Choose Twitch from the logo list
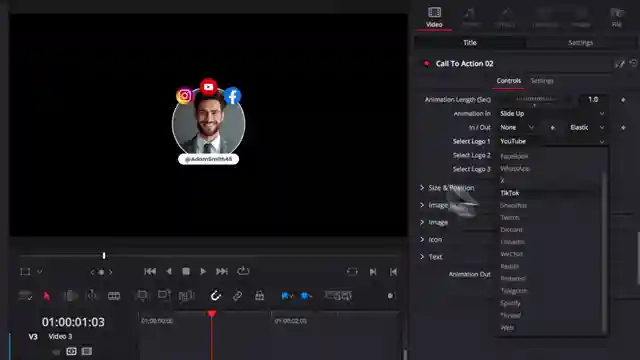 coord(510,218)
